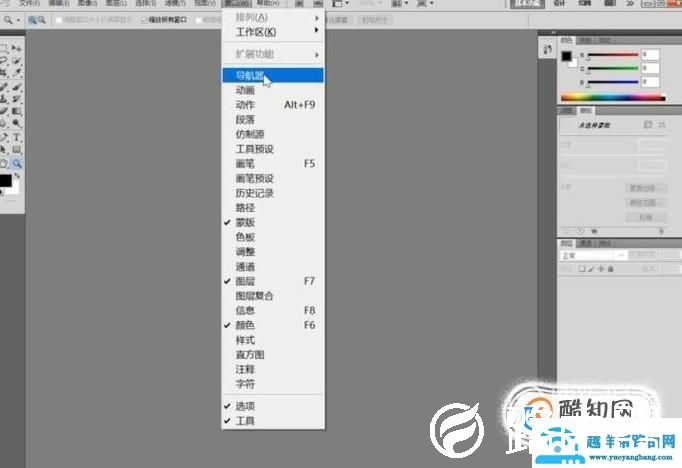This screenshot has height=468, width=682.
Task: Select the Rectangle shape tool
Action: coord(17,150)
